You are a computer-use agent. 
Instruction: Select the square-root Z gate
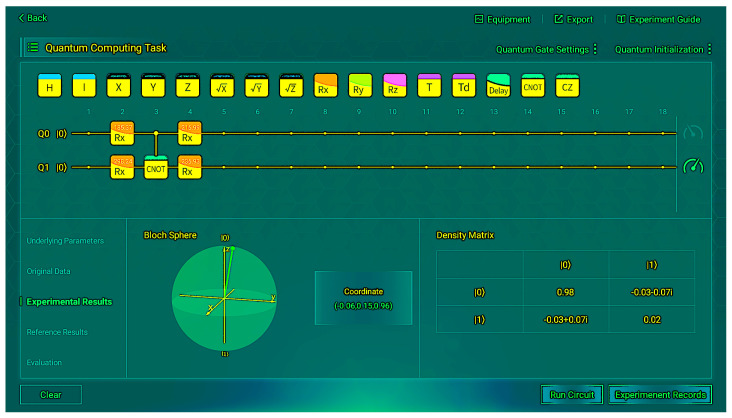pyautogui.click(x=291, y=85)
